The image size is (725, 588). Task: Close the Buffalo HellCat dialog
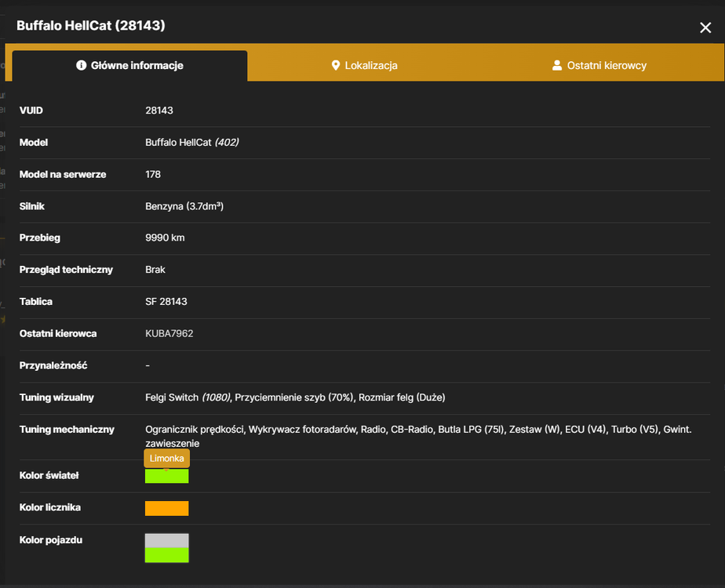705,27
